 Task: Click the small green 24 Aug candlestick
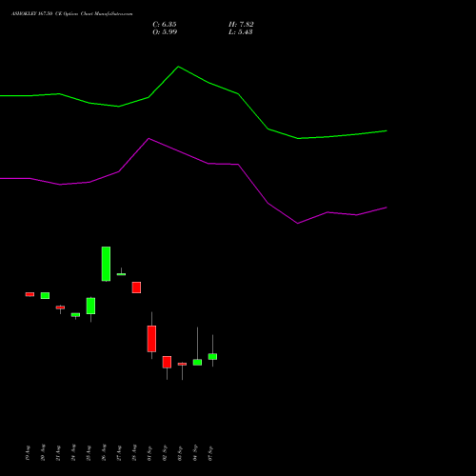(75, 315)
